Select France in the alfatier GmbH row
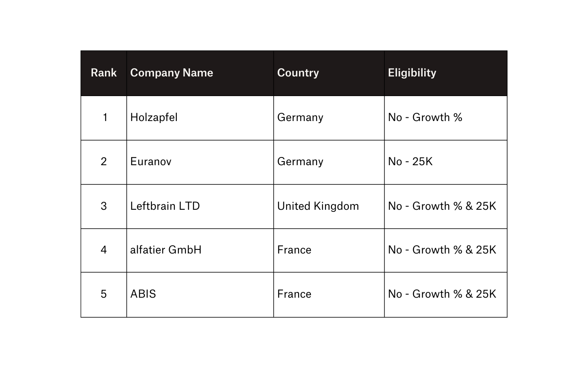The image size is (588, 368). pos(294,250)
